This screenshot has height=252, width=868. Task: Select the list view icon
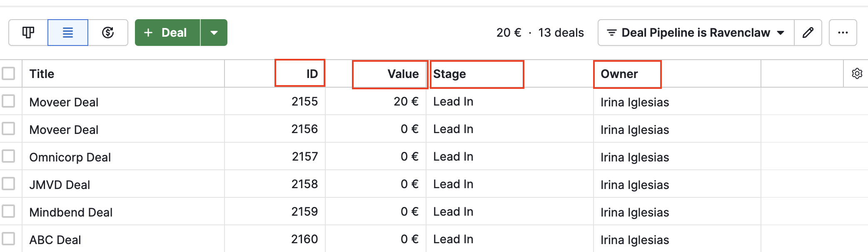tap(68, 33)
